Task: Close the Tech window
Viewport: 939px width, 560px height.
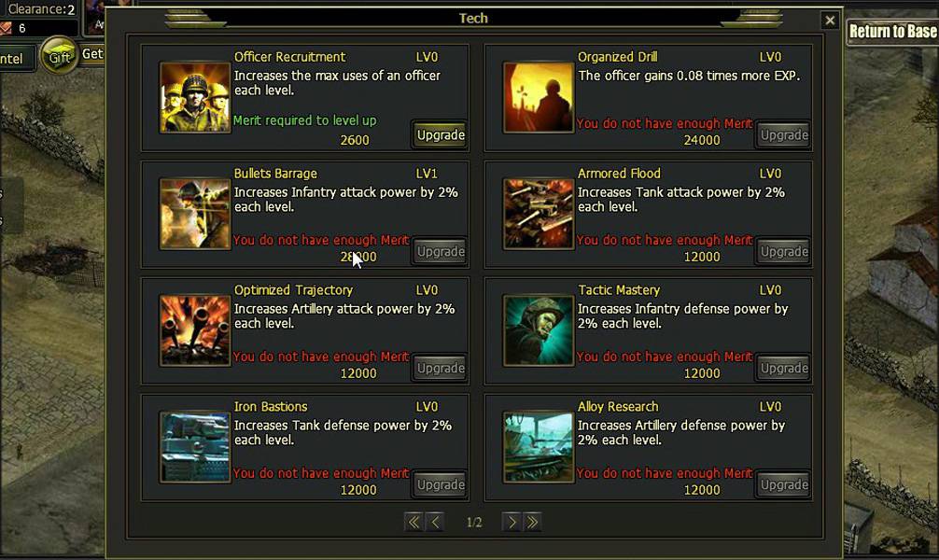Action: 830,21
